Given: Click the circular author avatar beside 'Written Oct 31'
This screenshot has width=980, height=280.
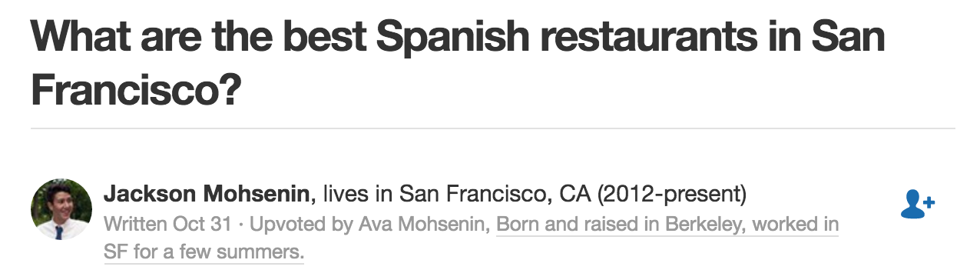Looking at the screenshot, I should (61, 209).
